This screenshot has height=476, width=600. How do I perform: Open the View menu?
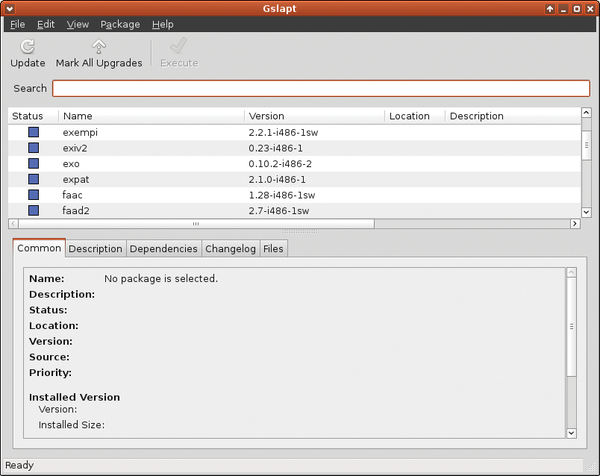click(x=78, y=24)
